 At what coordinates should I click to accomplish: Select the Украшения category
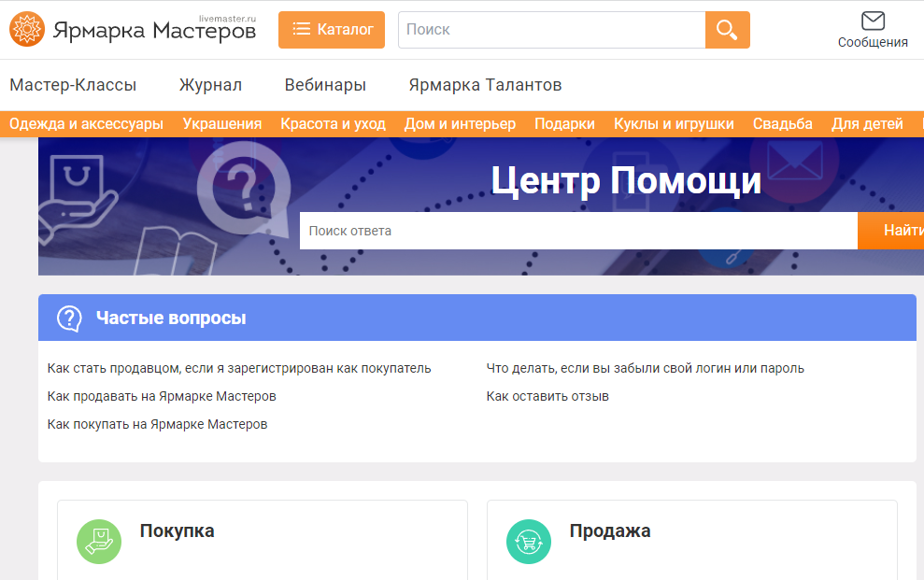[222, 124]
